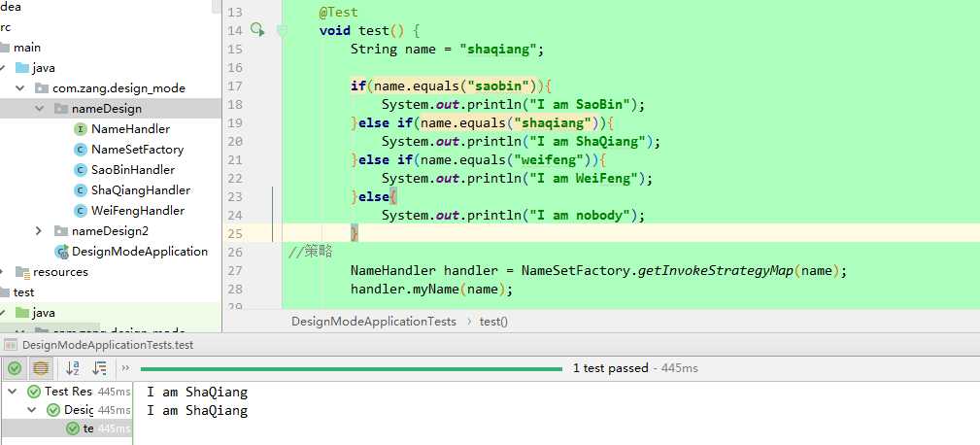The image size is (980, 445).
Task: Click second 'I am ShaQiang' console output line
Action: click(197, 411)
